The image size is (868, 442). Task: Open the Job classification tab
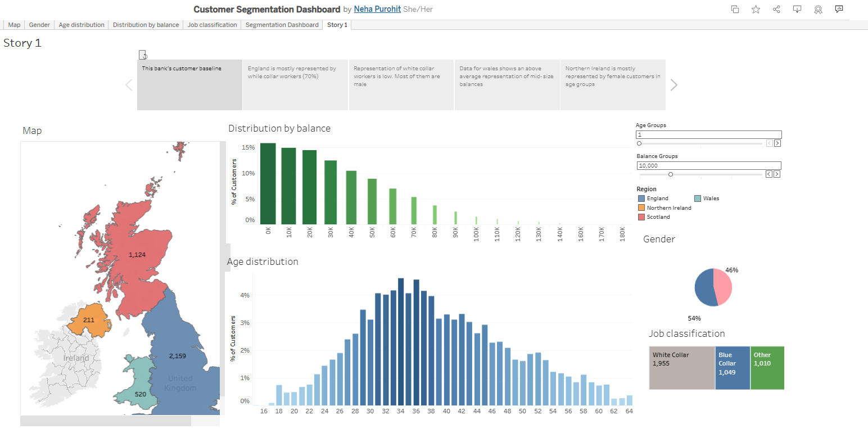click(212, 25)
